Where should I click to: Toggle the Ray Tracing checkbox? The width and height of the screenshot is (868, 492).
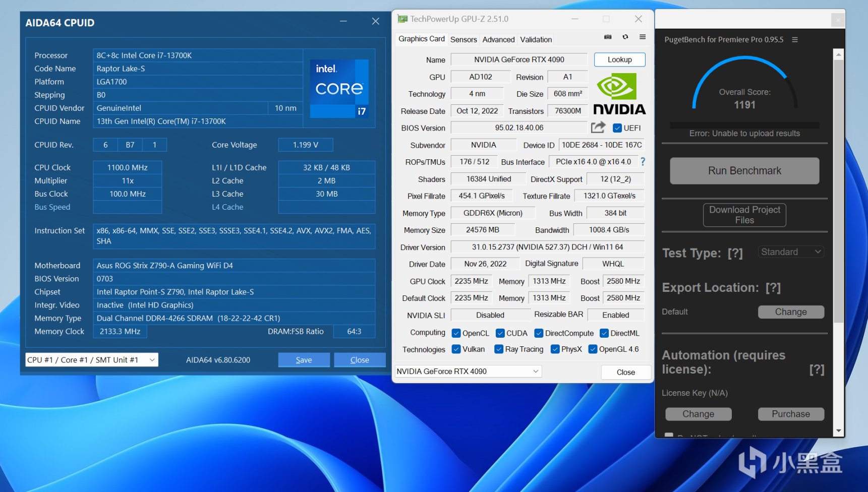point(499,349)
